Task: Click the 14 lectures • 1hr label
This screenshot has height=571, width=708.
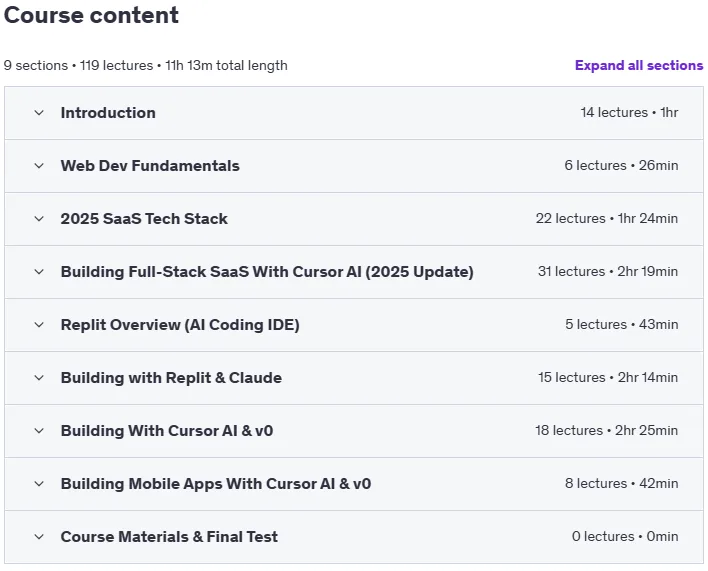Action: (x=629, y=112)
